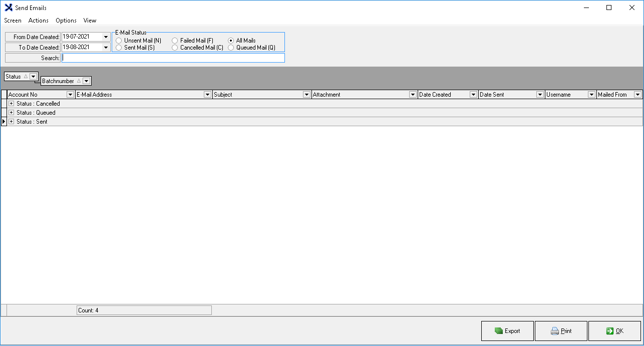644x346 pixels.
Task: Open the To Date Created dropdown calendar
Action: (106, 48)
